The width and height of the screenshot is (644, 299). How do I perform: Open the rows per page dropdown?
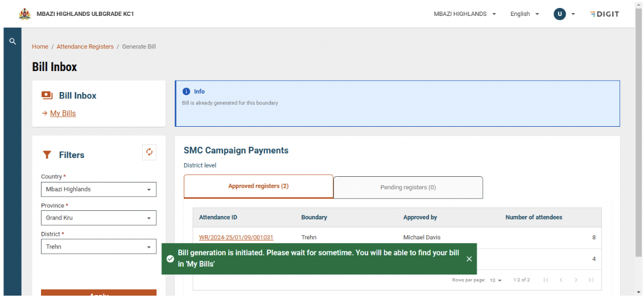tap(496, 280)
